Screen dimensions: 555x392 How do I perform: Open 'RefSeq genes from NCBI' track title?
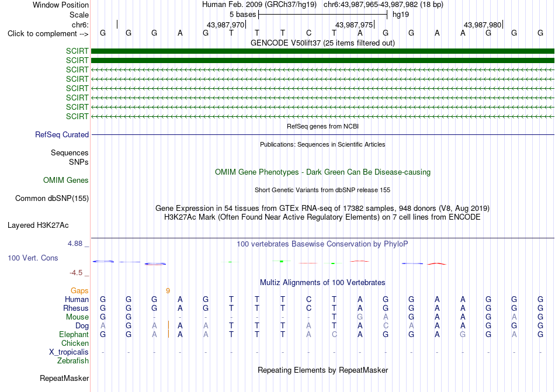[322, 126]
